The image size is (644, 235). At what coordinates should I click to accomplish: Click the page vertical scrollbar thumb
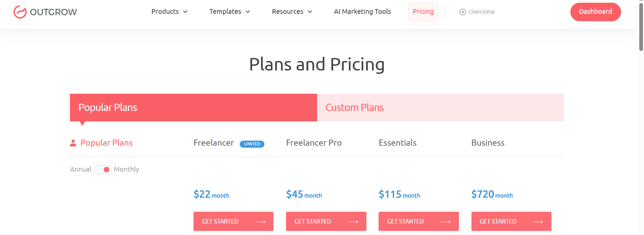point(641,27)
